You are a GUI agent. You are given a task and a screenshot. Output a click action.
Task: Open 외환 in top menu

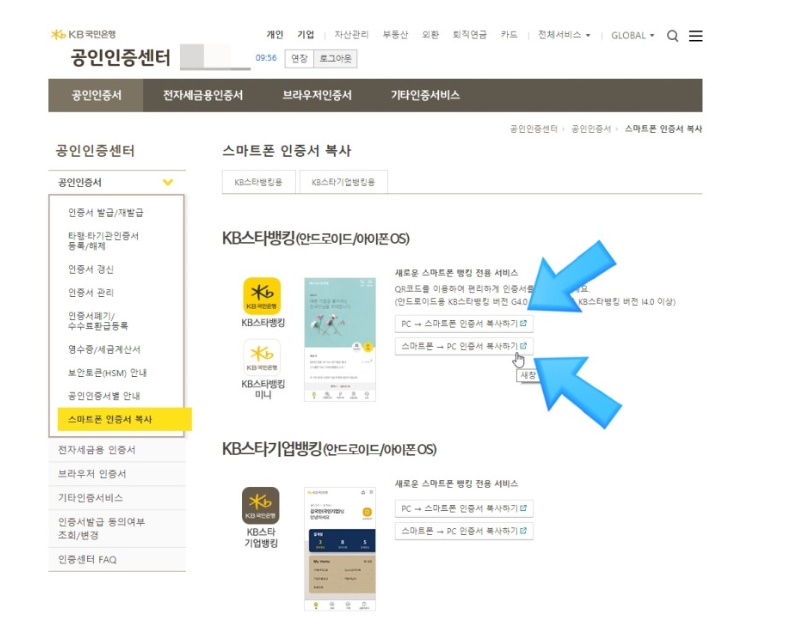pyautogui.click(x=430, y=35)
